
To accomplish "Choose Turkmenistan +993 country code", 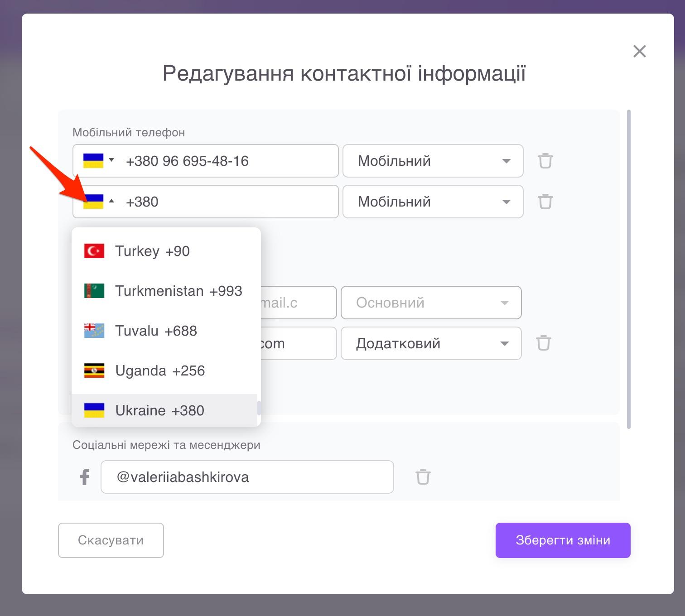I will click(x=178, y=291).
